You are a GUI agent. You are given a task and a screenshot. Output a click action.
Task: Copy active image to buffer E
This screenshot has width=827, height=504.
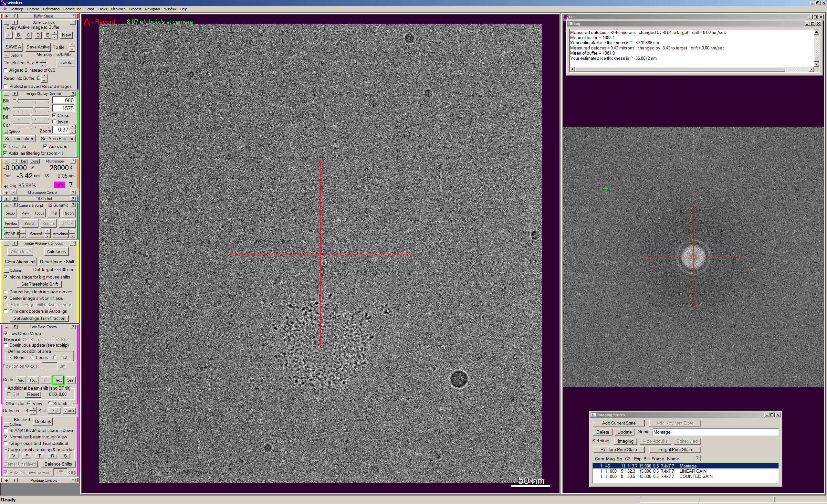click(x=47, y=35)
